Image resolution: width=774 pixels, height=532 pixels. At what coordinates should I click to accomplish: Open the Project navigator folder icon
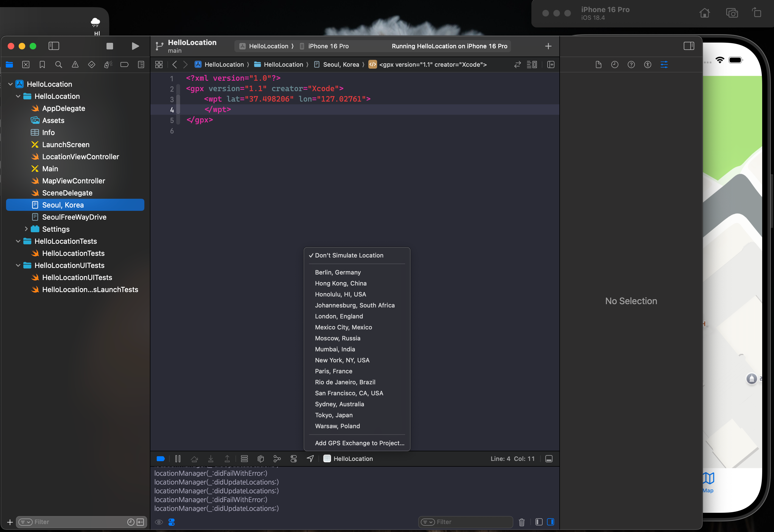(x=9, y=65)
